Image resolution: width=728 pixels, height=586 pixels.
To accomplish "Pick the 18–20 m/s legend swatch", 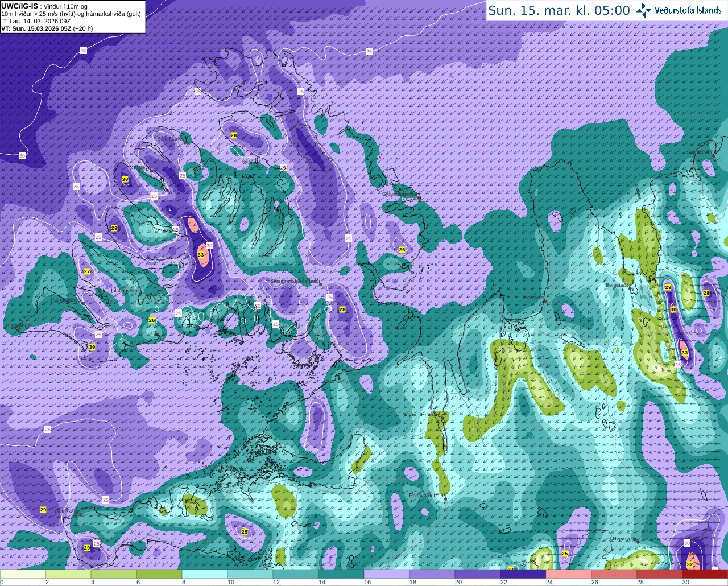I will coord(432,574).
